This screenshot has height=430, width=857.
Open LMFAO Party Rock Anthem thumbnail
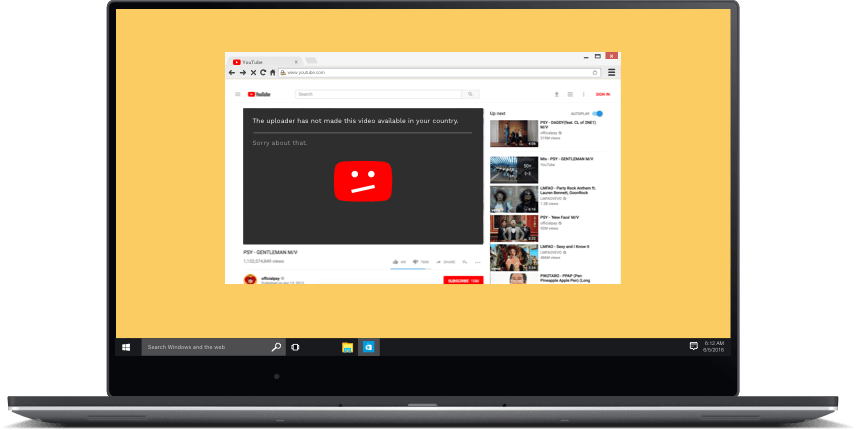[514, 199]
